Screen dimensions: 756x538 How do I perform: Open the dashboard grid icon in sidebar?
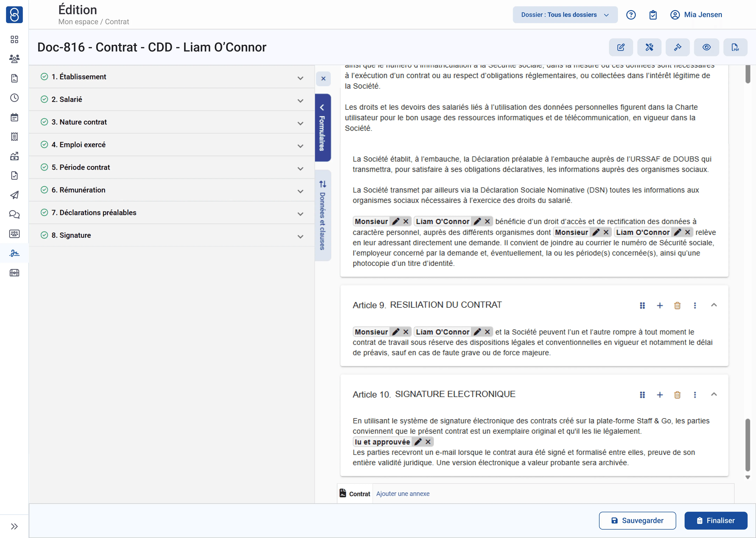pyautogui.click(x=14, y=39)
